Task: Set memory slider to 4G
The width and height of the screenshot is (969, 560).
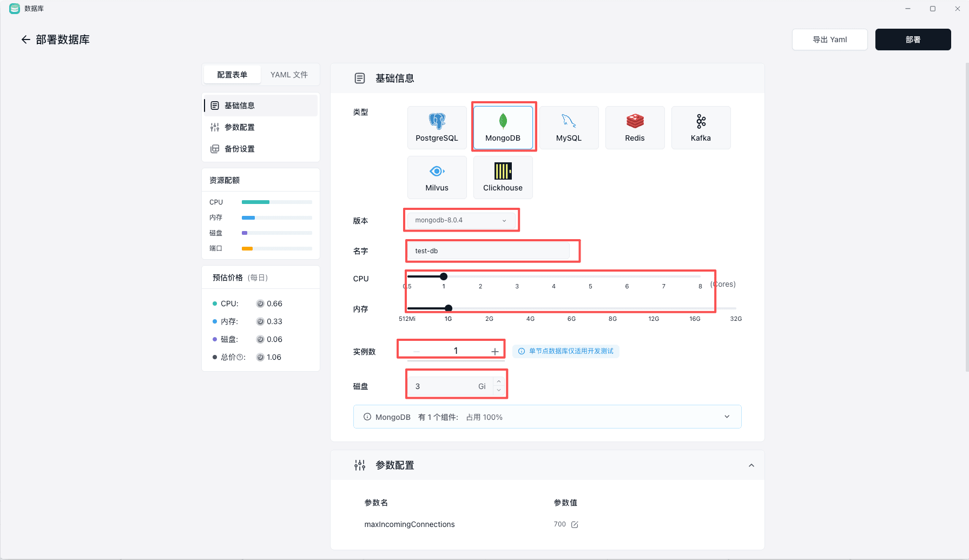Action: pos(530,308)
